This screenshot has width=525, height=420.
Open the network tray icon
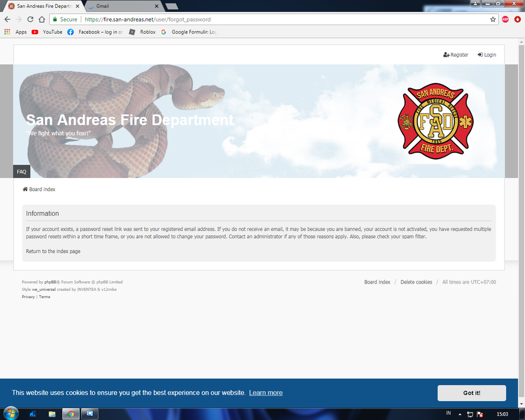[470, 414]
